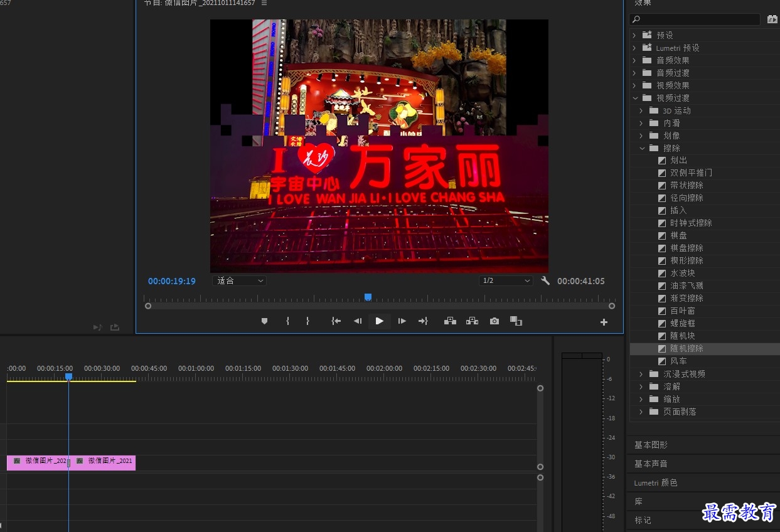Step forward one frame
The height and width of the screenshot is (532, 780).
tap(402, 321)
